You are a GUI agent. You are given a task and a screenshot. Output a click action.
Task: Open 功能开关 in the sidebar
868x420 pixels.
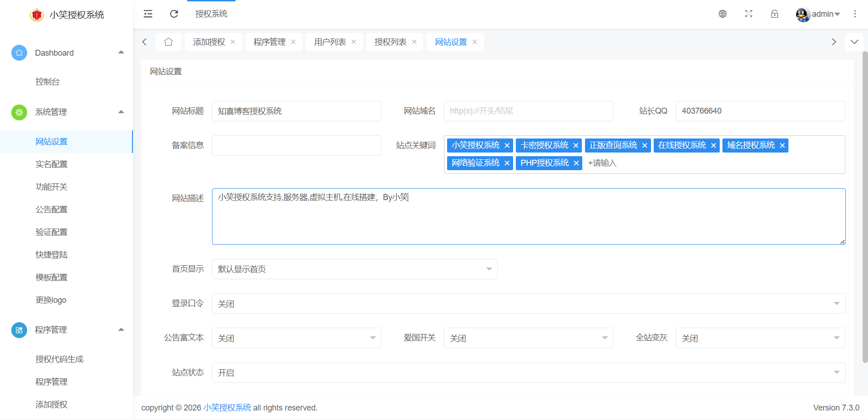point(52,187)
